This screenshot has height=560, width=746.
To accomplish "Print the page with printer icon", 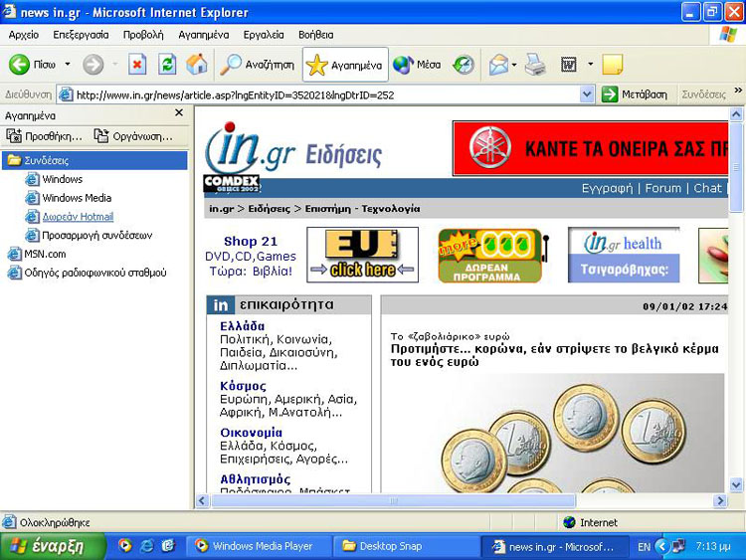I will point(535,65).
